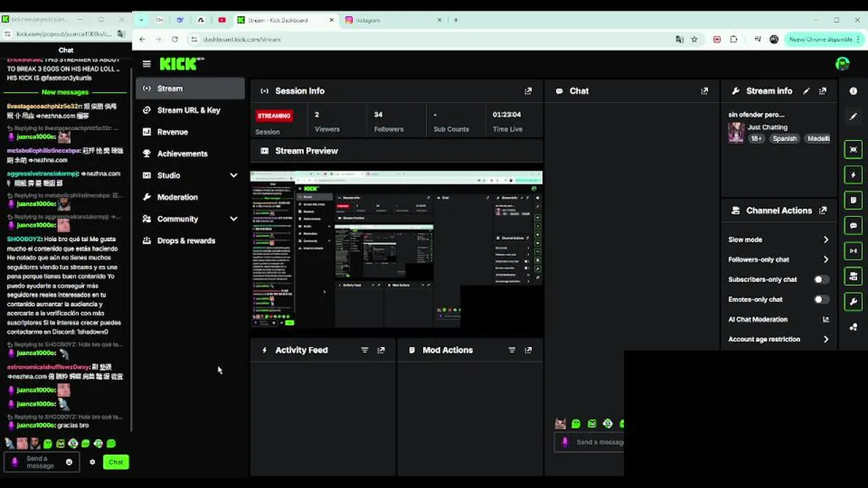Toggle the lightning activity widget in the right rail
The height and width of the screenshot is (488, 868).
(853, 175)
